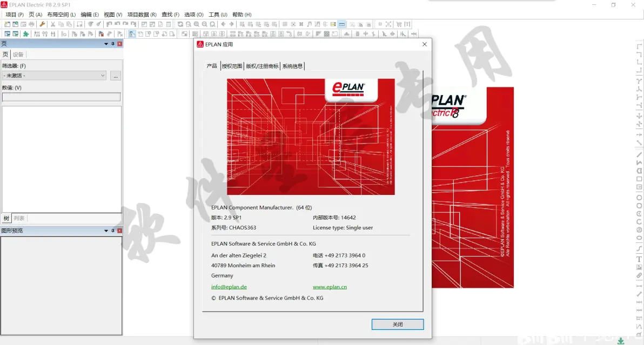Switch to the 树 view tab
Image resolution: width=644 pixels, height=345 pixels.
tap(6, 218)
